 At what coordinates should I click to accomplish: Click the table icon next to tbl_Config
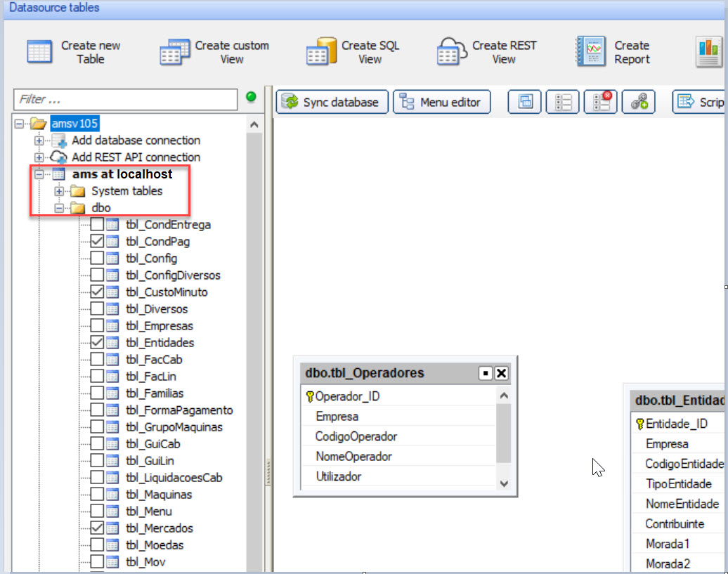pyautogui.click(x=112, y=259)
